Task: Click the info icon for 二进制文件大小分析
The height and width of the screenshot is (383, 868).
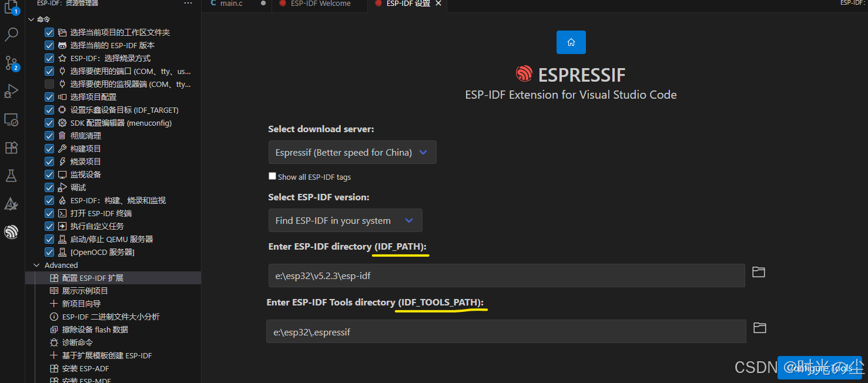Action: 54,317
